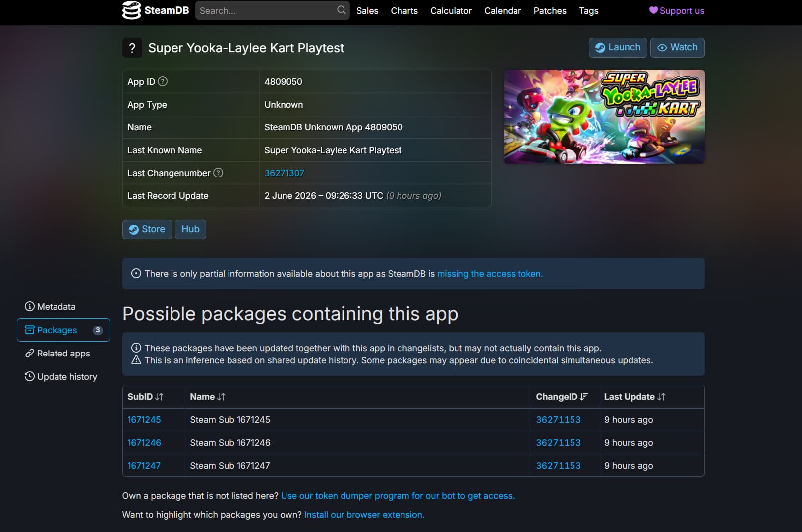Click the Last Changenumber help icon

pos(218,173)
